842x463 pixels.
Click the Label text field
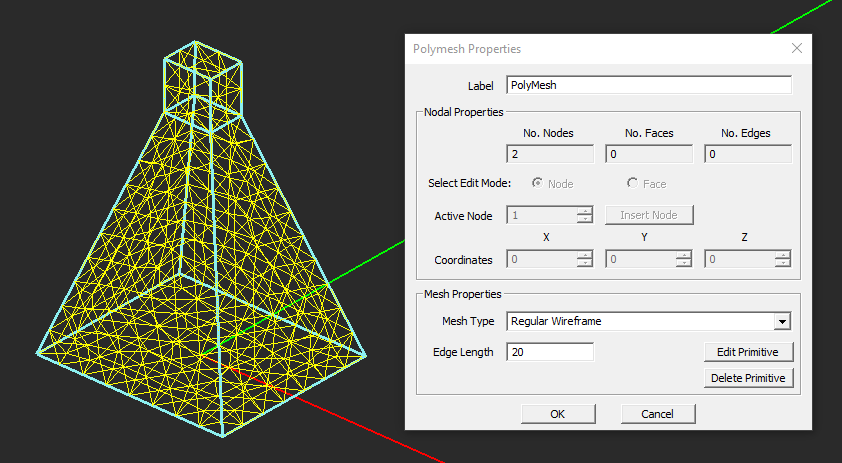649,85
